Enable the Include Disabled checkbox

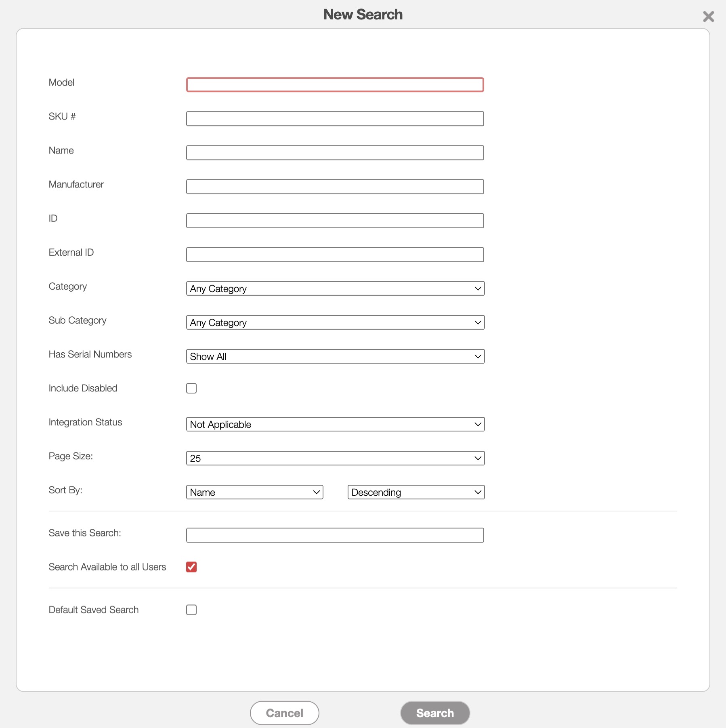191,388
